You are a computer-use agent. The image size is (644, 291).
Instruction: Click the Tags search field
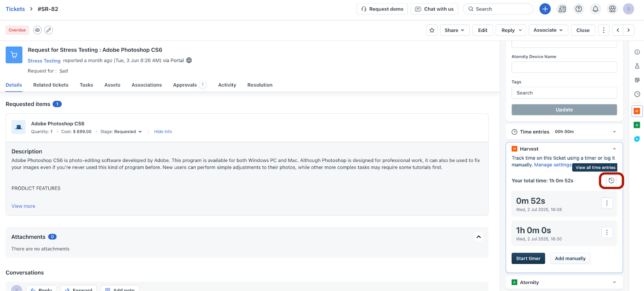[x=564, y=93]
